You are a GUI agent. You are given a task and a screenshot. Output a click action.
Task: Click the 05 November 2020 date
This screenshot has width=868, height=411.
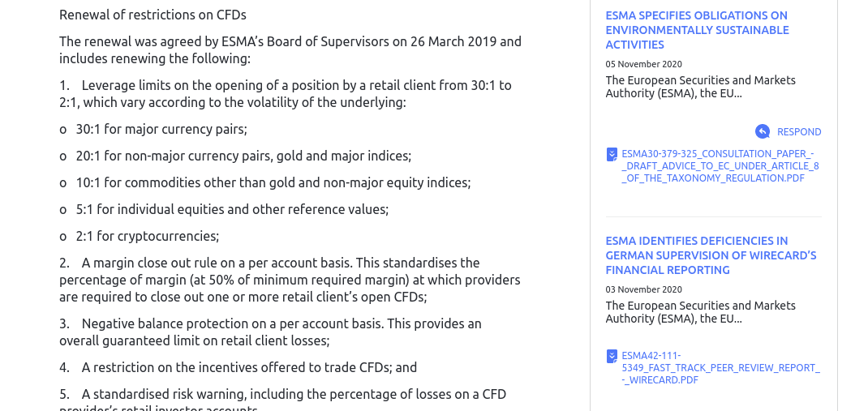coord(643,64)
